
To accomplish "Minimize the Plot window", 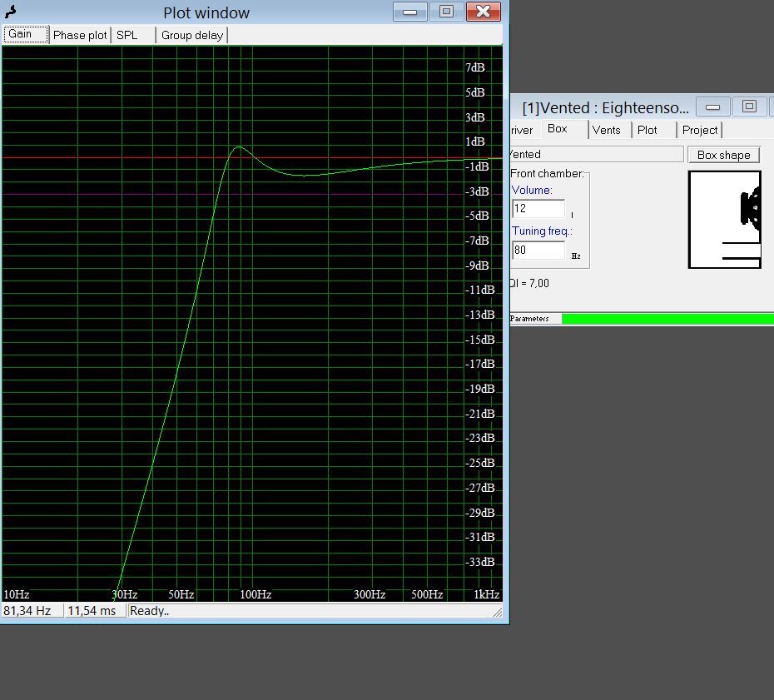I will point(409,11).
